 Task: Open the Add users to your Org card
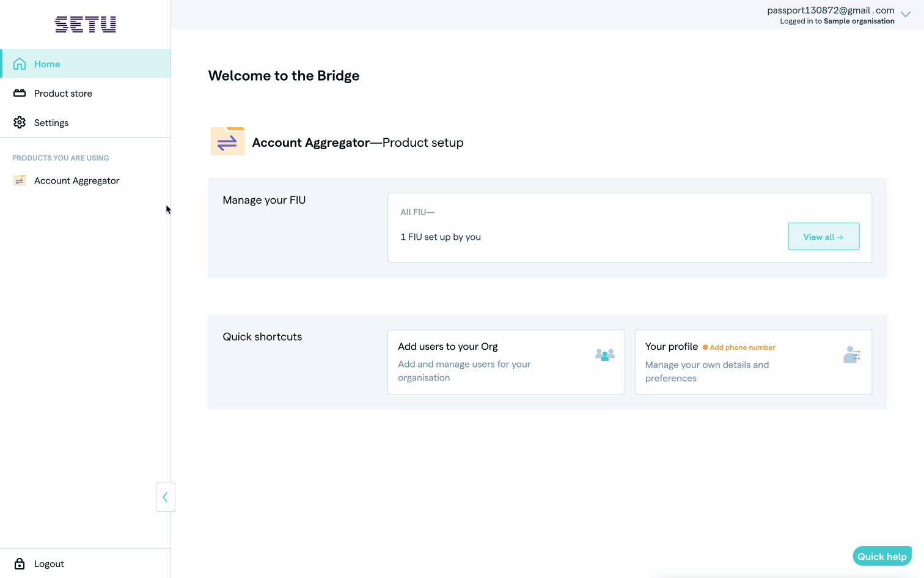point(505,362)
